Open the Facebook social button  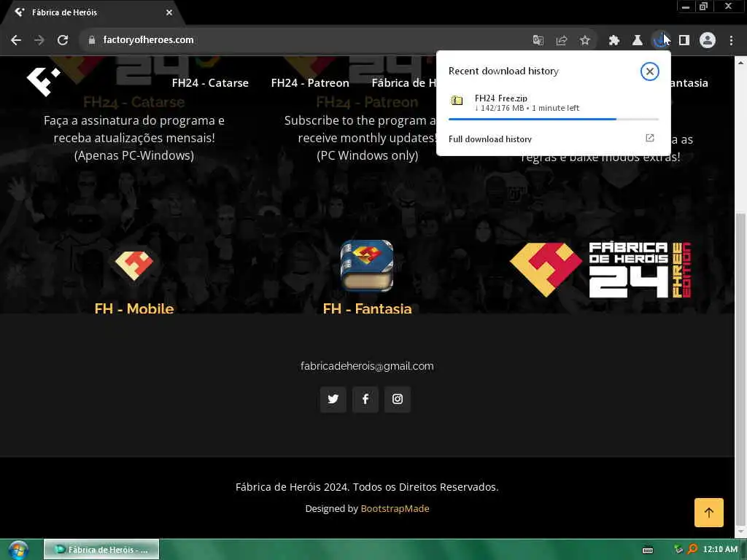click(365, 399)
